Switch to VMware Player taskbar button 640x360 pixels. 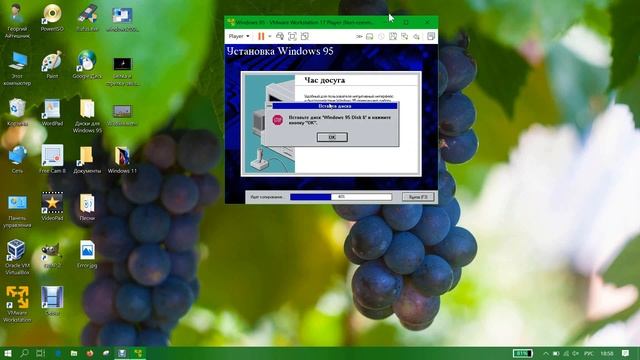(138, 353)
